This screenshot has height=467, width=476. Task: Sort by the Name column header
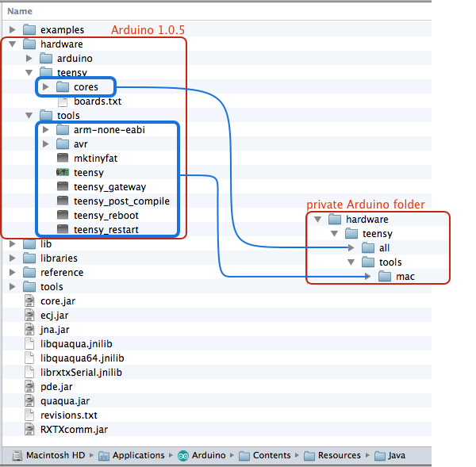coord(20,11)
